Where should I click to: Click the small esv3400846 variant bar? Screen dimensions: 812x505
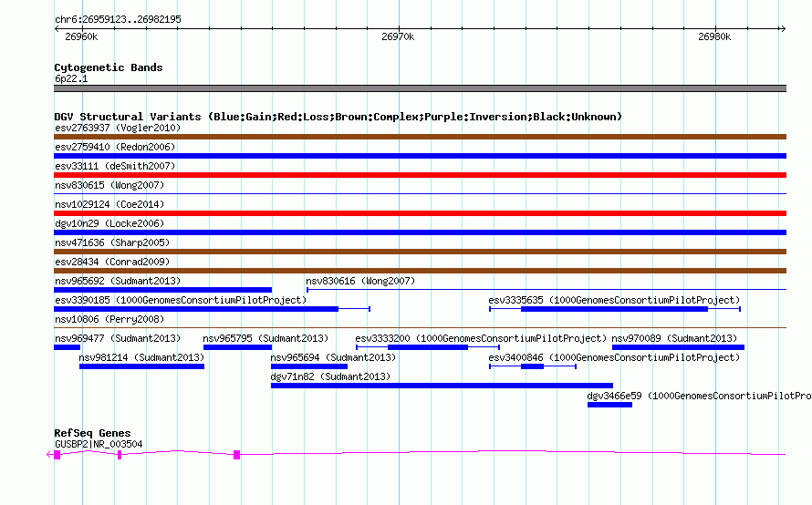tap(532, 366)
